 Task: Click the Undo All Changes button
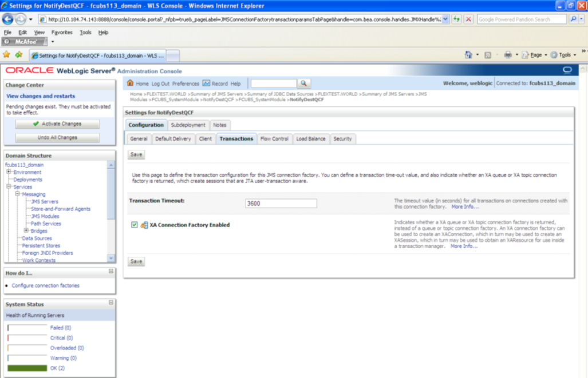click(x=57, y=138)
